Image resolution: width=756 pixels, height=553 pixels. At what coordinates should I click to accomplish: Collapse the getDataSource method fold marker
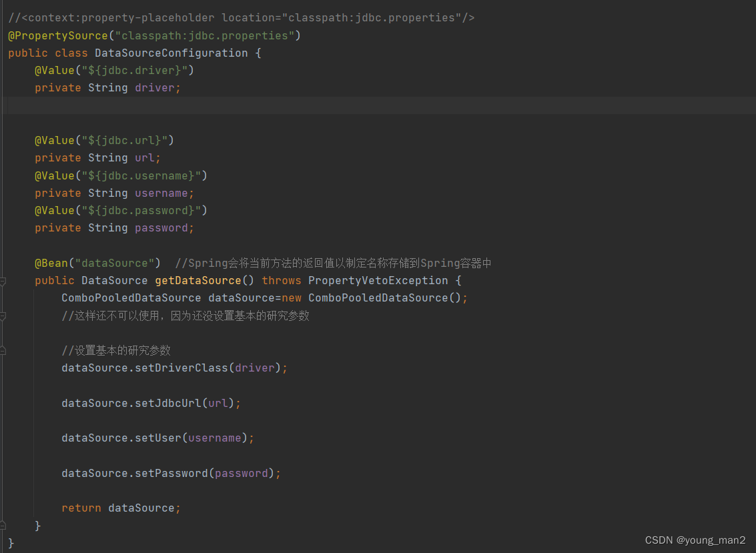(x=3, y=281)
